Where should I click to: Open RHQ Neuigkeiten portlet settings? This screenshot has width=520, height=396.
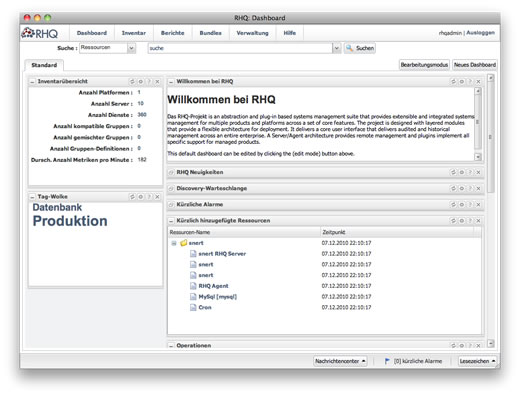(x=462, y=172)
